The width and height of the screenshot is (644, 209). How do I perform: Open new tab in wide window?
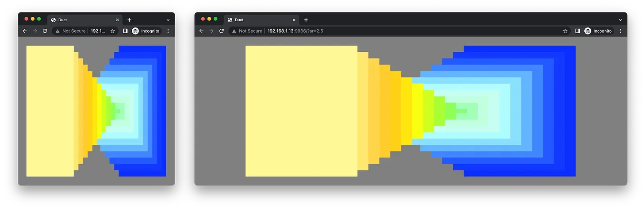point(306,20)
